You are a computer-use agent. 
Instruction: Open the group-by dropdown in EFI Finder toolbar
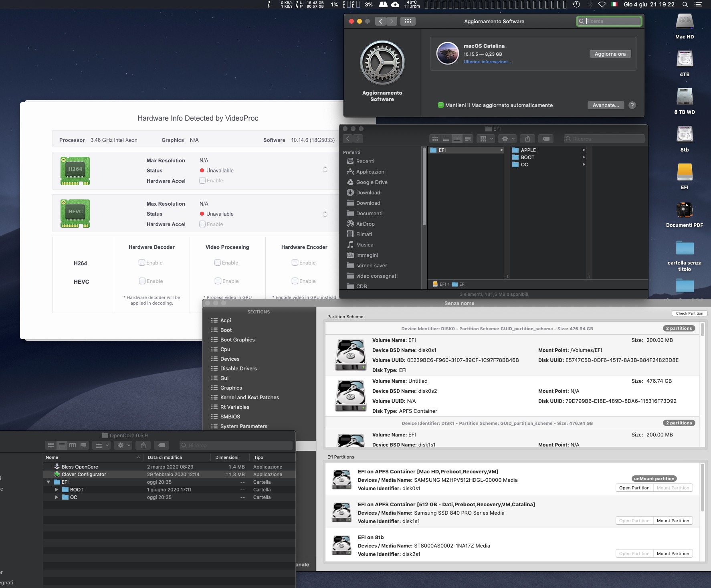point(486,139)
